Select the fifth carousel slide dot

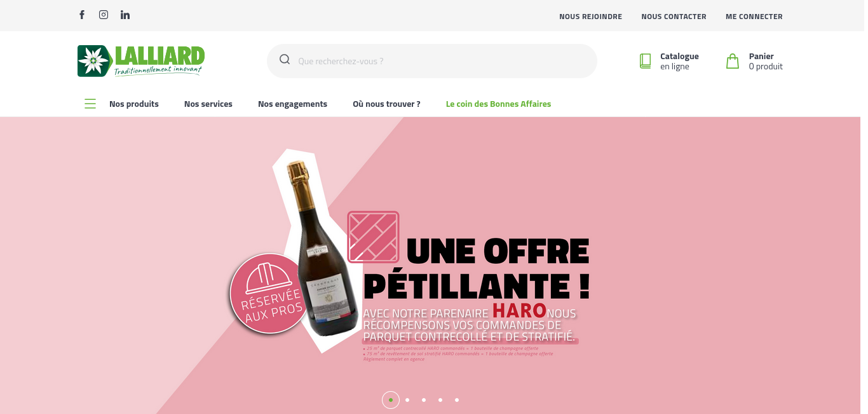(457, 400)
